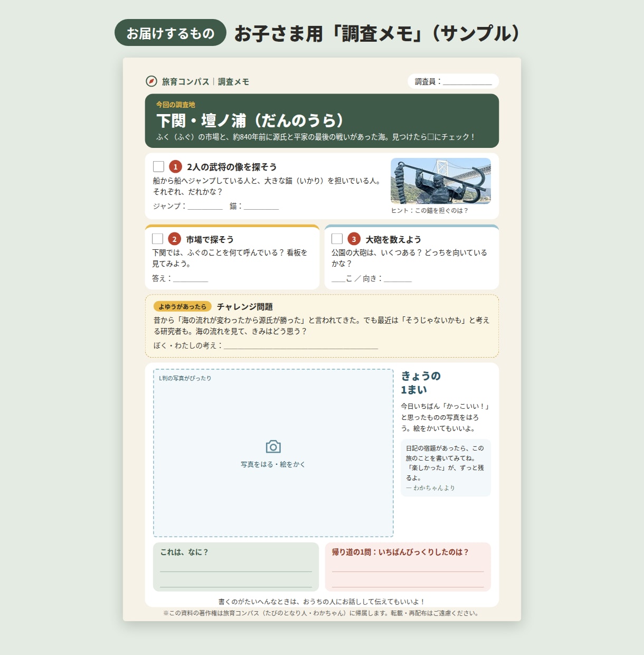Image resolution: width=644 pixels, height=655 pixels.
Task: Click the text 昔から「海の流れが変わったから源氏が勝った」
Action: [x=321, y=325]
